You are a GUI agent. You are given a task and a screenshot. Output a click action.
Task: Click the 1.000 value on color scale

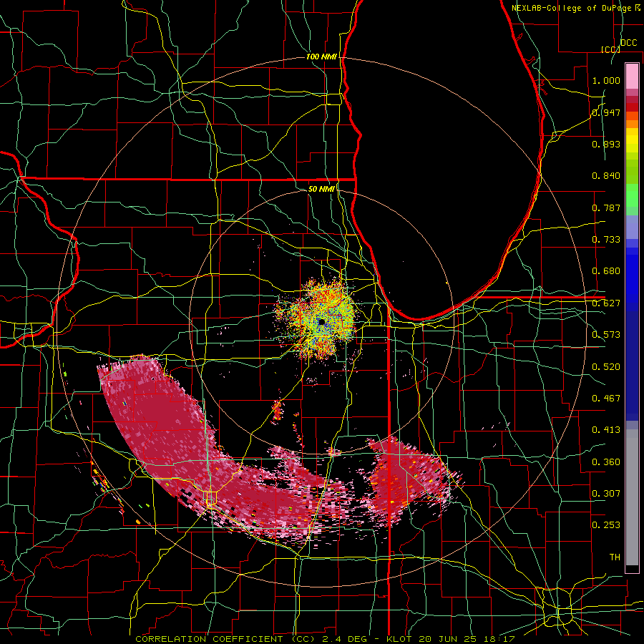coord(606,80)
